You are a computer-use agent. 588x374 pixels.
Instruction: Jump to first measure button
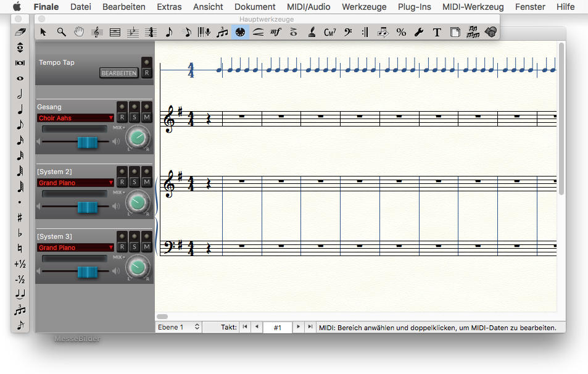[245, 326]
